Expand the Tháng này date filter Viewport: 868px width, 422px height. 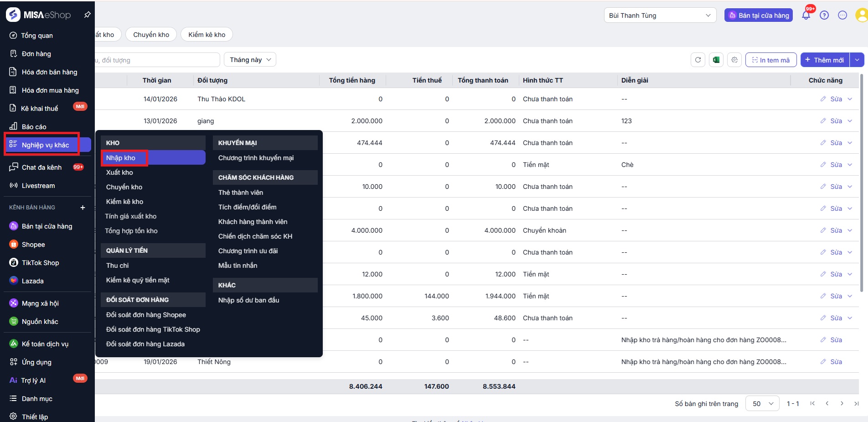point(250,60)
